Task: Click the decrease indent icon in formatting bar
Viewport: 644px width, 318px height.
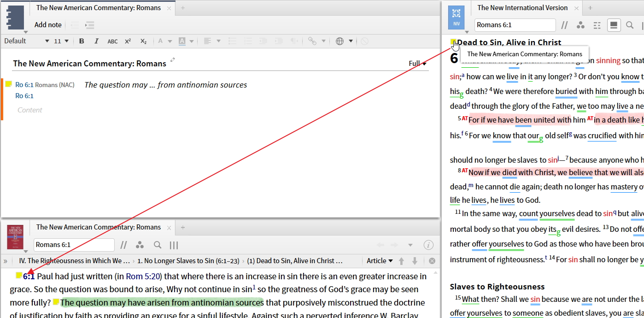Action: point(263,41)
